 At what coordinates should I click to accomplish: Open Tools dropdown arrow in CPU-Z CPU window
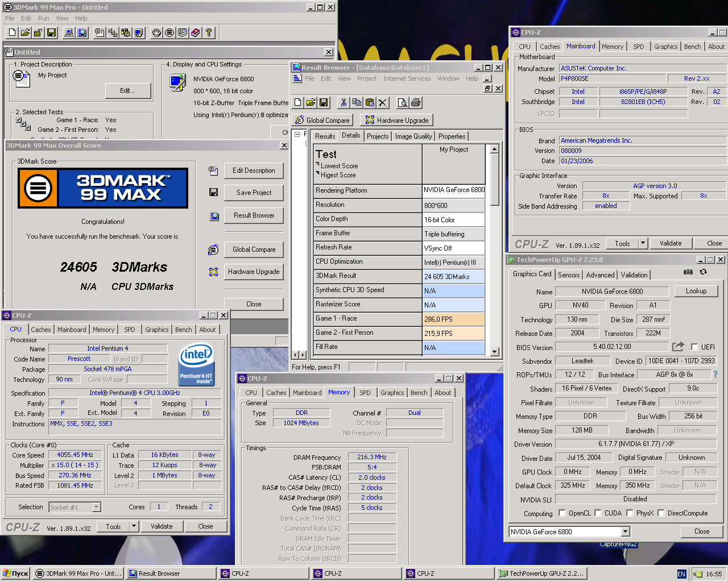pos(134,527)
